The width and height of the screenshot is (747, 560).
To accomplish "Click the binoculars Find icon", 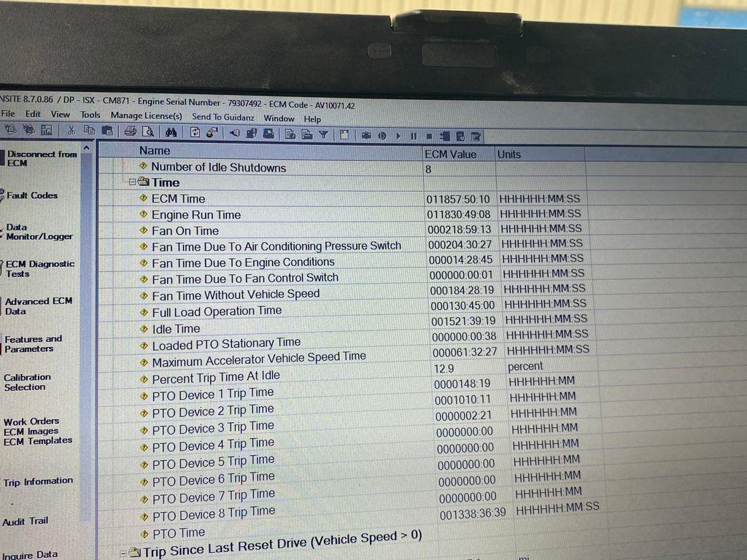I will pos(171,132).
